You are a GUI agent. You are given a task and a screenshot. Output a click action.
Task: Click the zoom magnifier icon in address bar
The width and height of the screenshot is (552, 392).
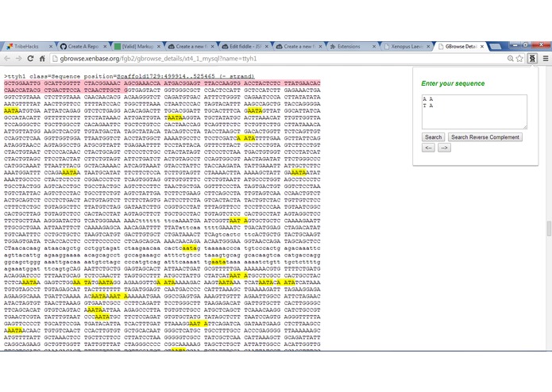[510, 59]
